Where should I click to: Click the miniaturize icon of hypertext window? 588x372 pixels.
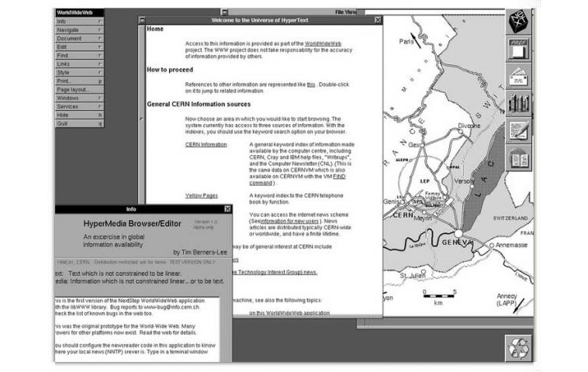(142, 20)
